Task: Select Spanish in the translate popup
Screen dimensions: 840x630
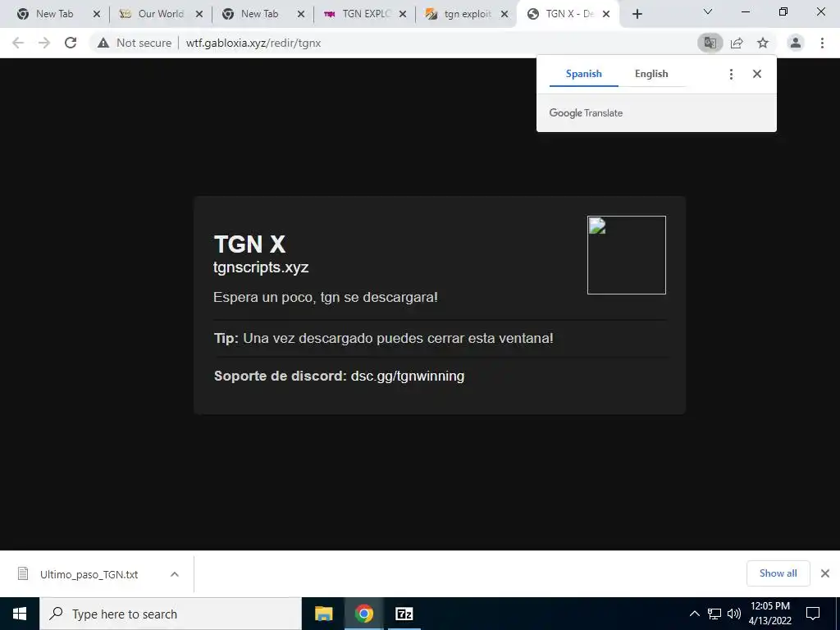Action: [x=584, y=74]
